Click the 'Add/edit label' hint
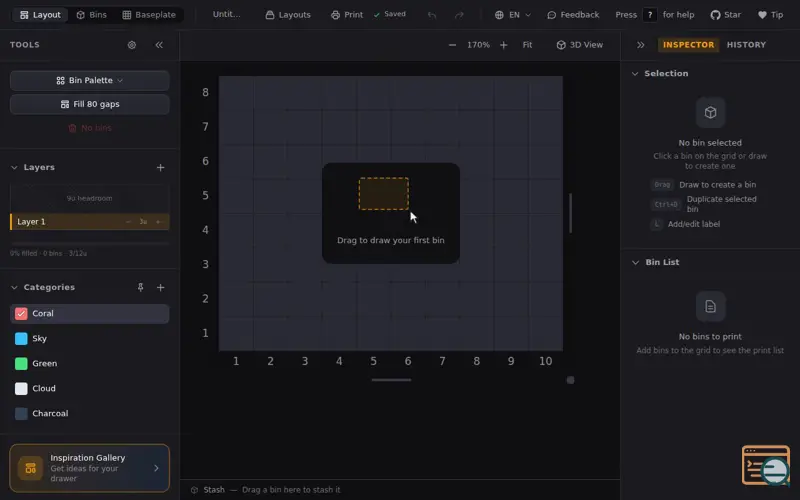 tap(685, 224)
